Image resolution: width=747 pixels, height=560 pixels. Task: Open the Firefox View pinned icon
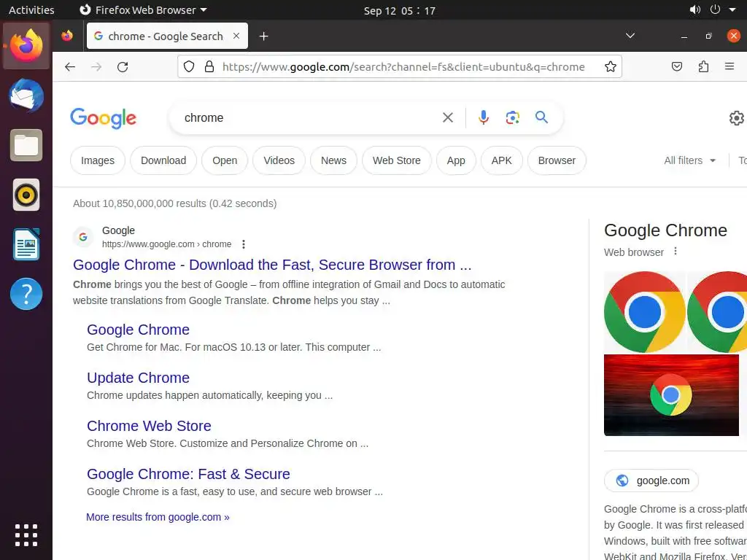[67, 36]
